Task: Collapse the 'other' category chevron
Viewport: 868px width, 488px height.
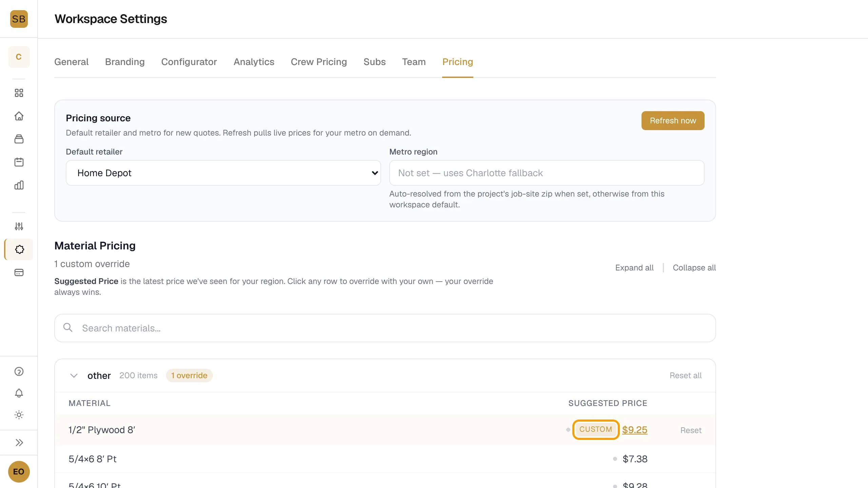Action: point(74,375)
